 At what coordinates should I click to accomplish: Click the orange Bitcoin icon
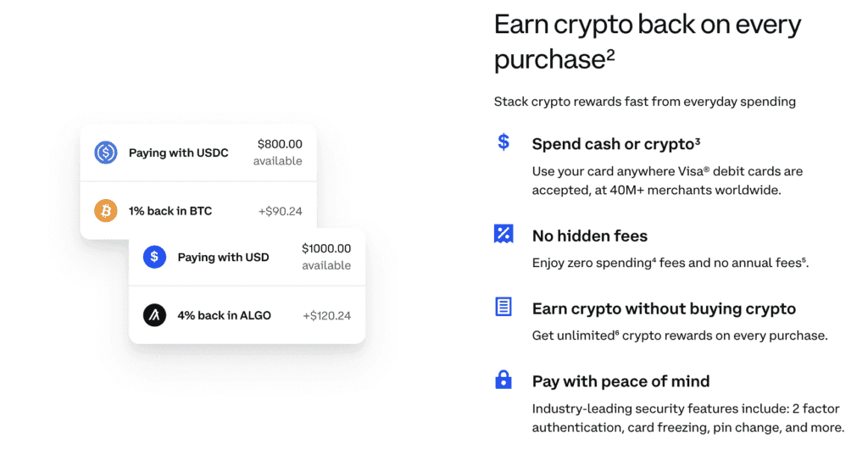click(106, 211)
